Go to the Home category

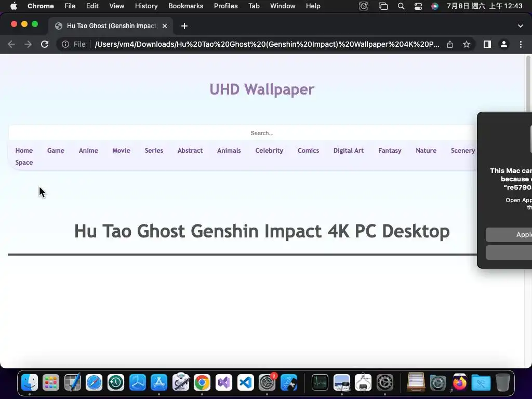(24, 151)
